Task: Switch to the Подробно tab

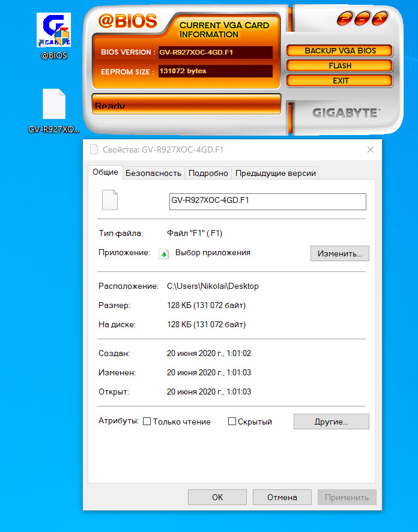Action: click(208, 173)
